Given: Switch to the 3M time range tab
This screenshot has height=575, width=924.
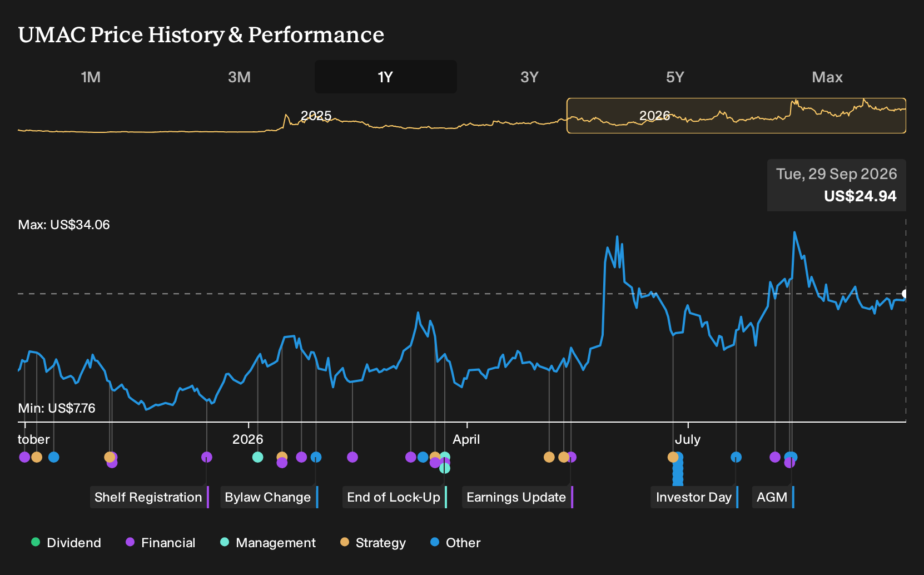Looking at the screenshot, I should (239, 77).
